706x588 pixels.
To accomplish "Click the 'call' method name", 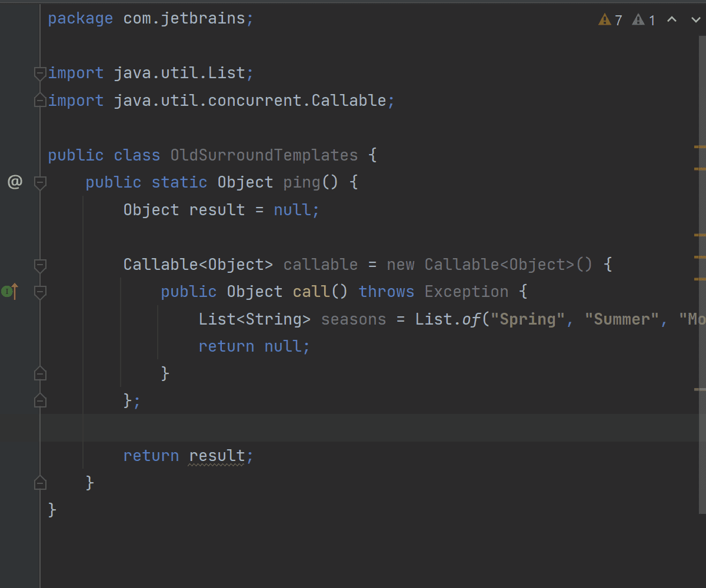I will coord(311,292).
